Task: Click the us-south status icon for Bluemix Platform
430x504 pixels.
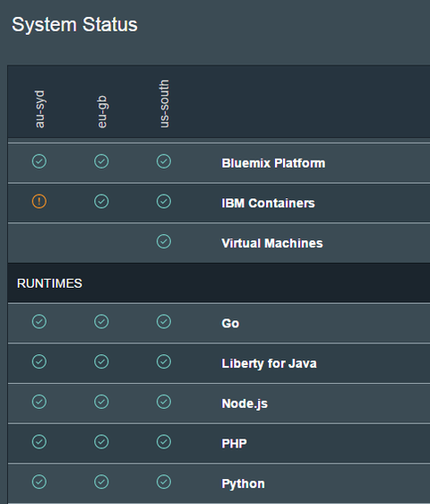Action: click(164, 161)
